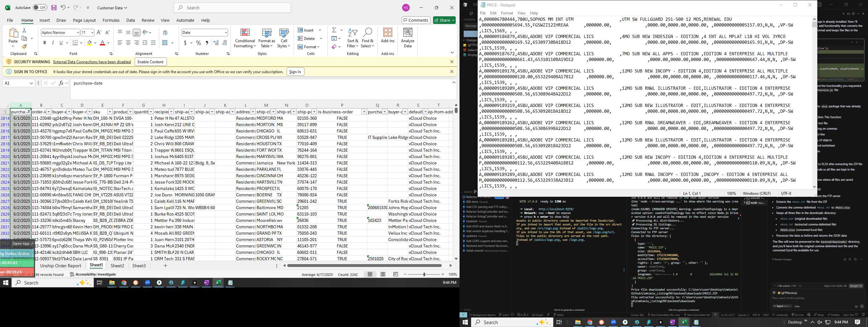Expand the Name Box dropdown showing A1
Image resolution: width=868 pixels, height=327 pixels.
tap(31, 83)
